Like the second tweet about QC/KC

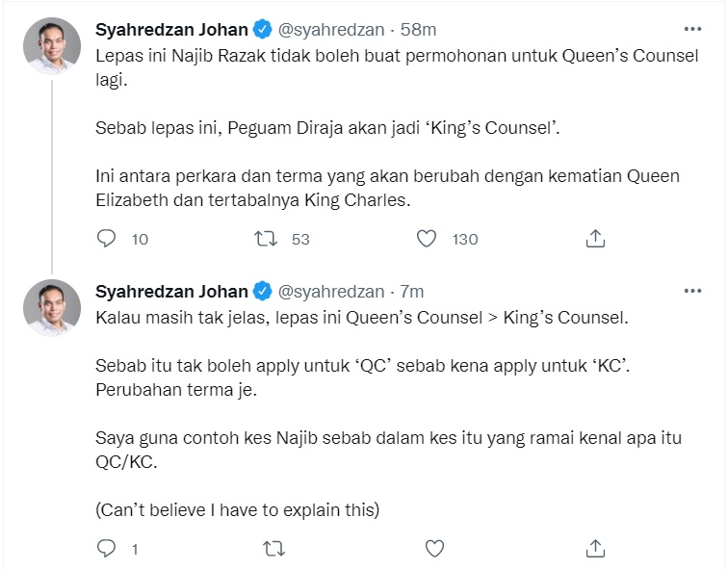click(x=434, y=549)
